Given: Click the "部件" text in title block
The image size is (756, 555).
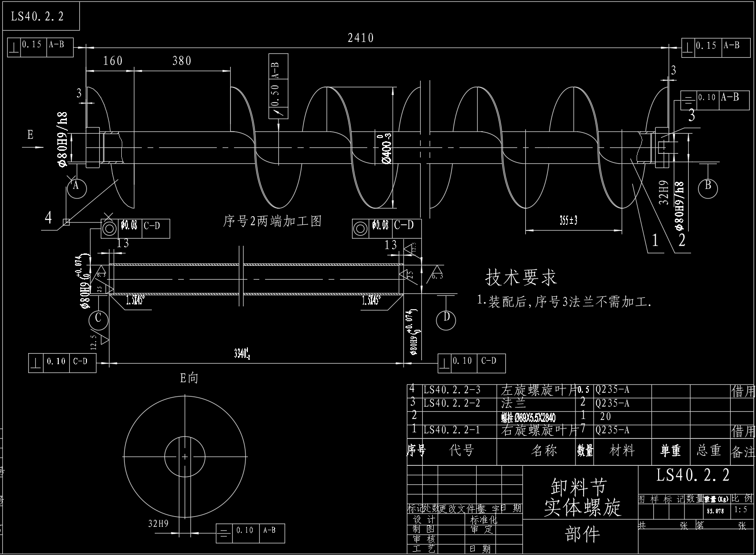Looking at the screenshot, I should [582, 534].
